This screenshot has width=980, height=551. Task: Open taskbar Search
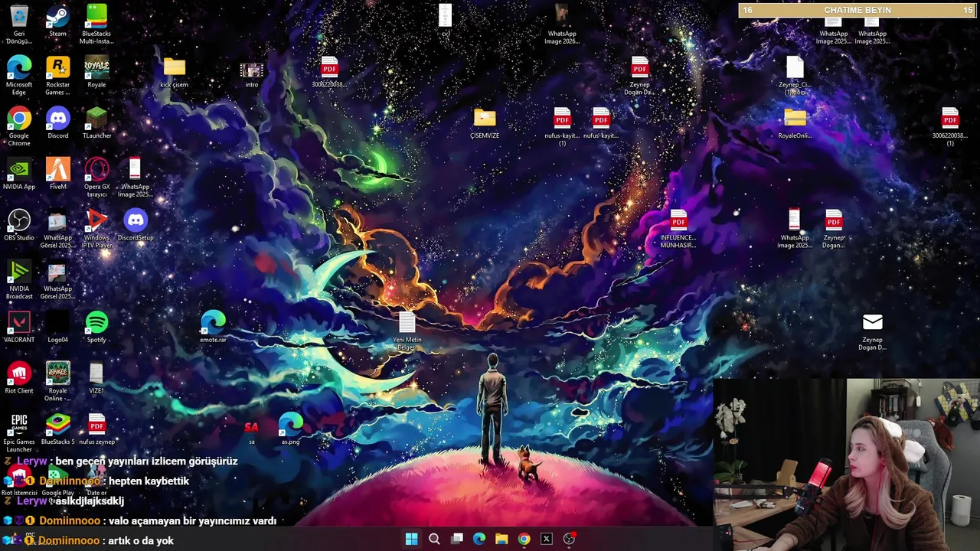coord(434,539)
